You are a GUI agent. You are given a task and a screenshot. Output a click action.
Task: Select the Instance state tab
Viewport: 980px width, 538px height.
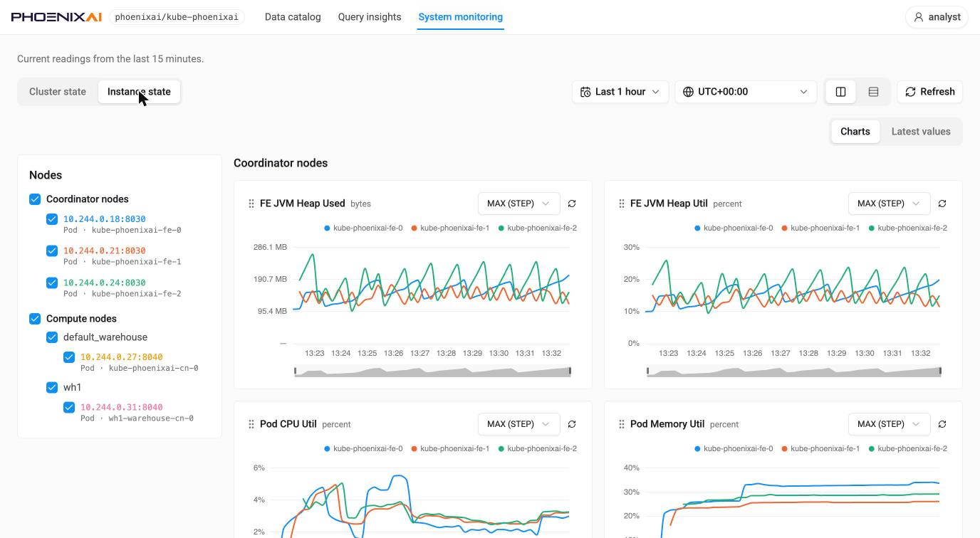click(139, 92)
